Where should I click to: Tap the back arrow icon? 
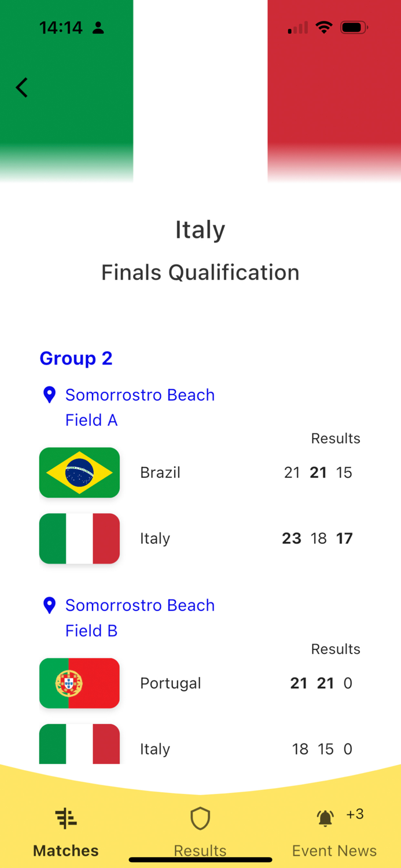pos(21,87)
